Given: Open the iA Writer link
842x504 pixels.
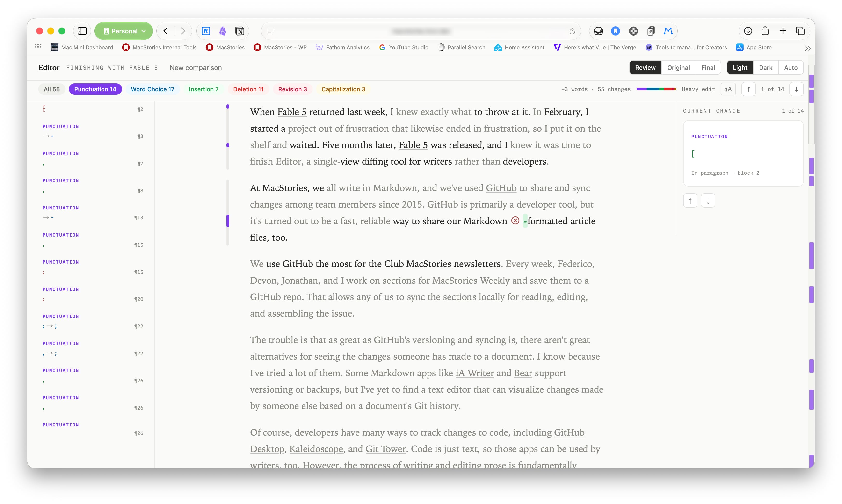Looking at the screenshot, I should [474, 373].
